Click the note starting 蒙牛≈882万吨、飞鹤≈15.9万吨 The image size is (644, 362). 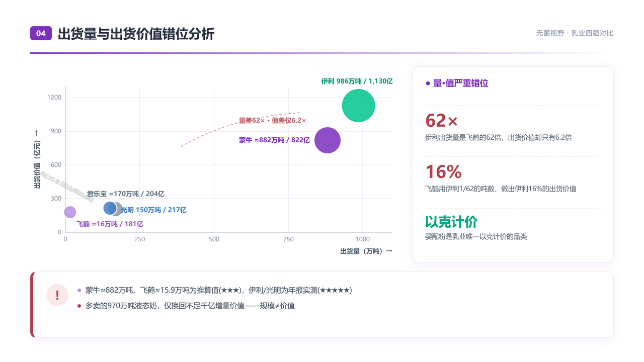(x=219, y=290)
